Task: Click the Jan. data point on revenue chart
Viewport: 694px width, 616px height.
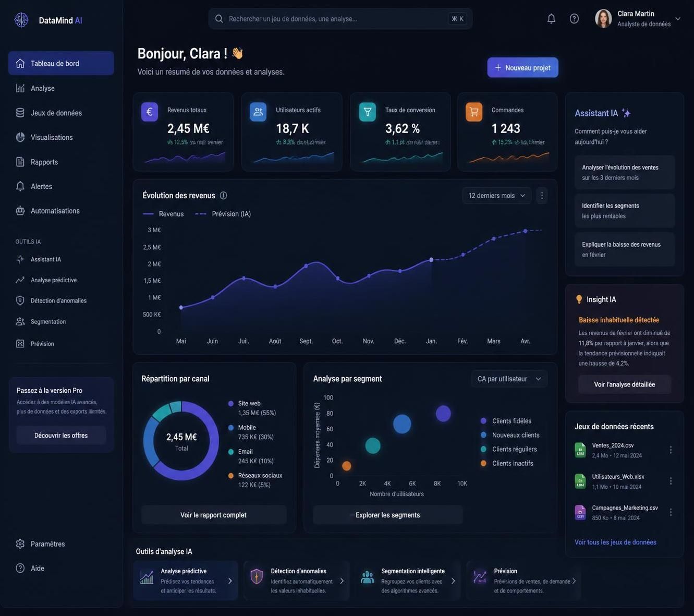Action: pyautogui.click(x=431, y=259)
